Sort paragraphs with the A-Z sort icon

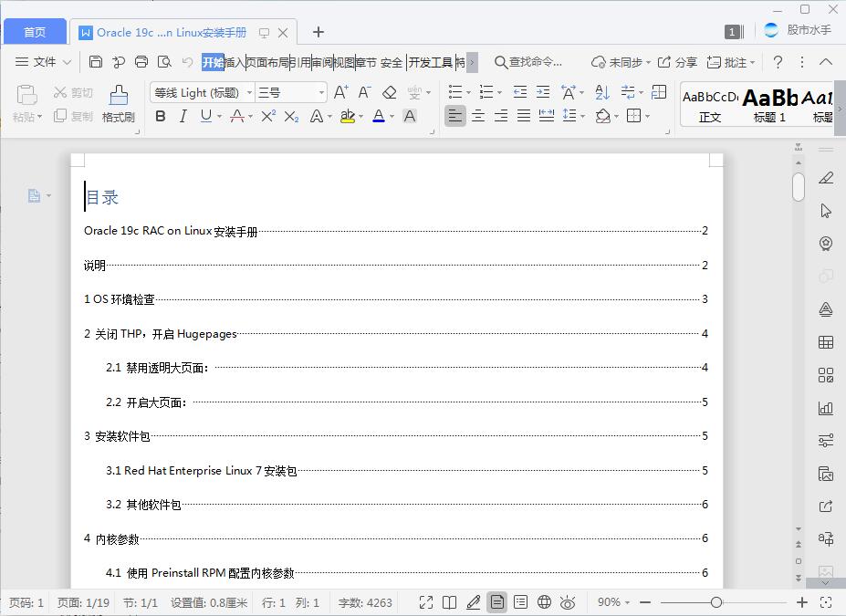[x=603, y=92]
